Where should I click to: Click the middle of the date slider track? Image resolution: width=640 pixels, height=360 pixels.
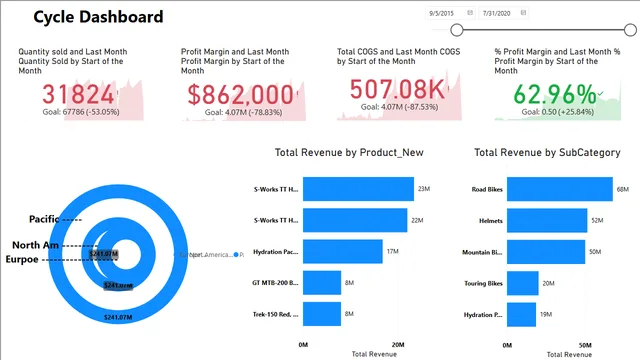coord(543,30)
